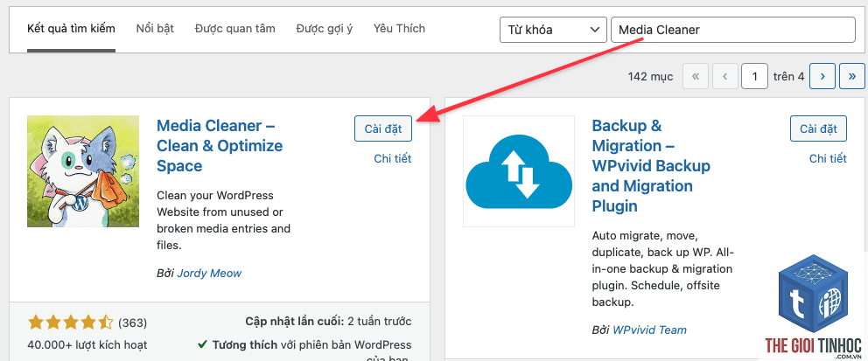Click the 142 mục results count

coord(650,76)
